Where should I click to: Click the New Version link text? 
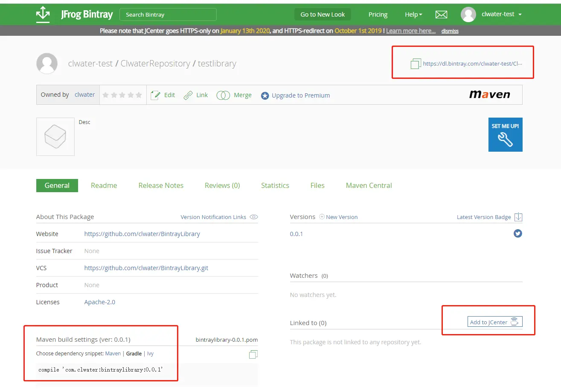342,217
